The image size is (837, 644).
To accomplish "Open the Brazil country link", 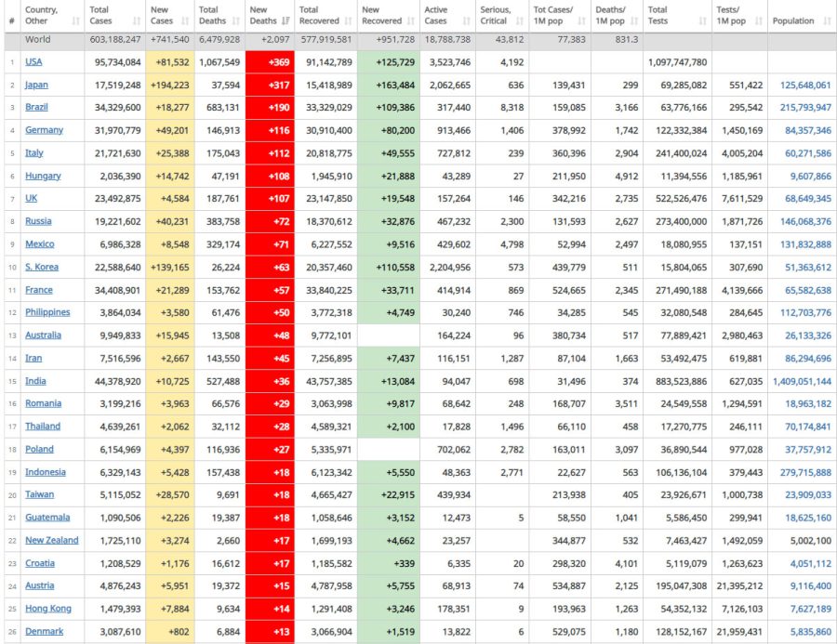I will (36, 107).
